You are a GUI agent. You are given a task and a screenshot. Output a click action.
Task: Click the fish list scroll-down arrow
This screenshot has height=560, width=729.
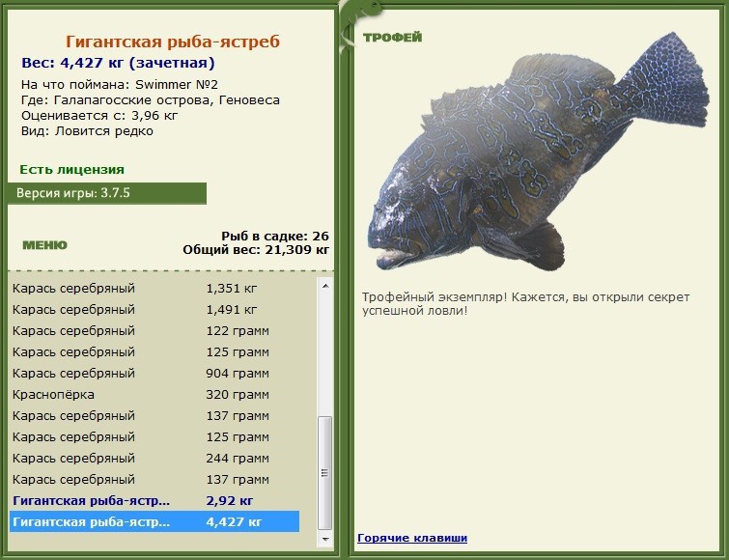coord(325,539)
